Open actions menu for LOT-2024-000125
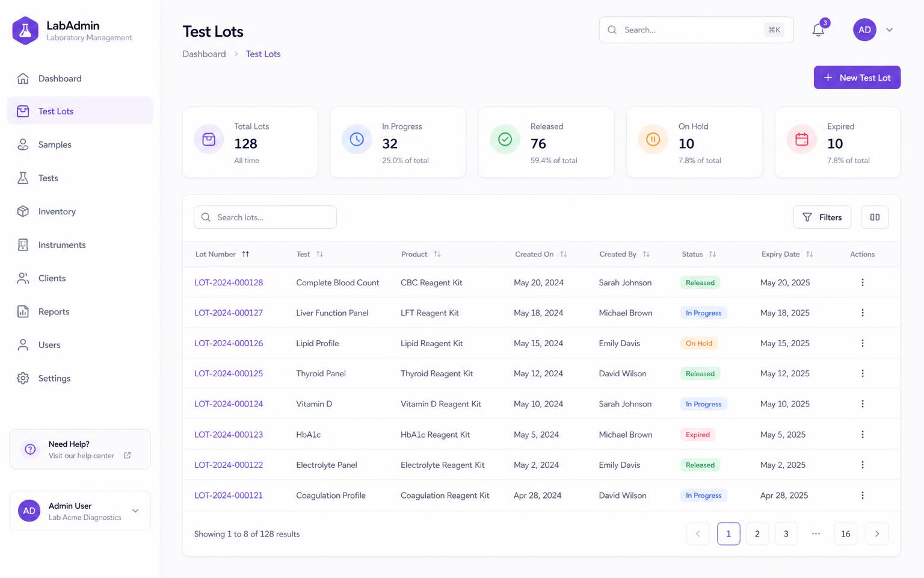Viewport: 924px width, 578px height. click(862, 373)
